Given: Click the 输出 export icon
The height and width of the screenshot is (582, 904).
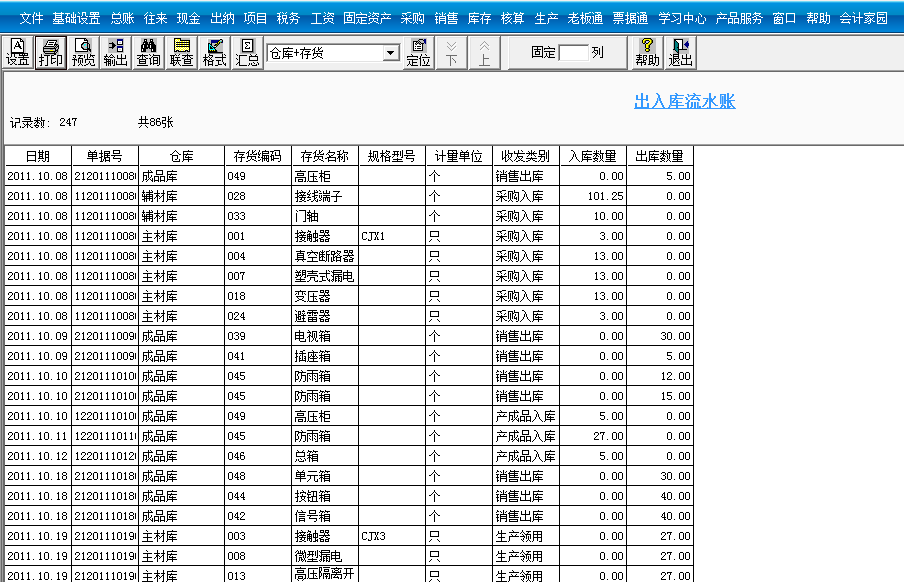Looking at the screenshot, I should [x=115, y=51].
